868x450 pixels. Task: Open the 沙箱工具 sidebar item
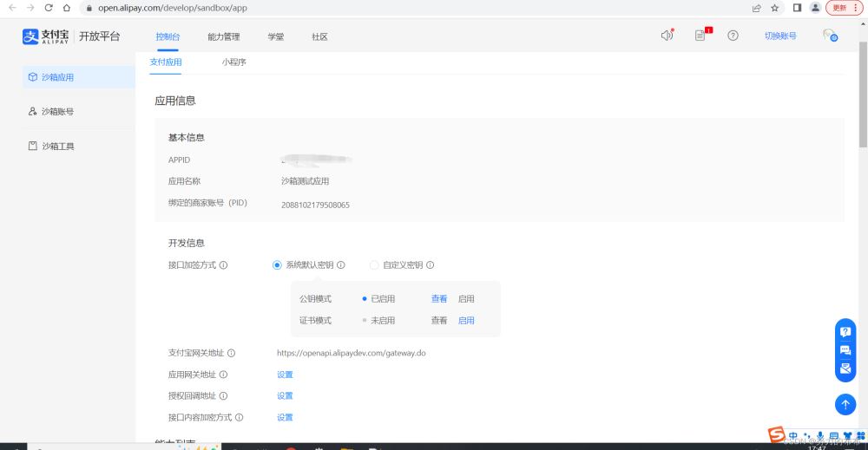[x=57, y=147]
